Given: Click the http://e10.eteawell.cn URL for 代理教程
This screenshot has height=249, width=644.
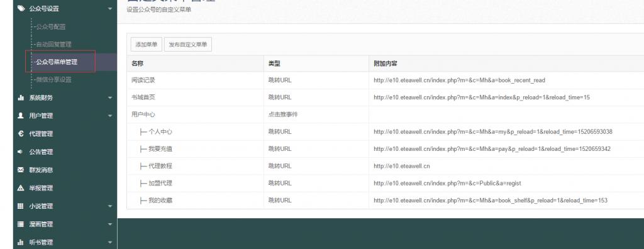Looking at the screenshot, I should [x=402, y=166].
